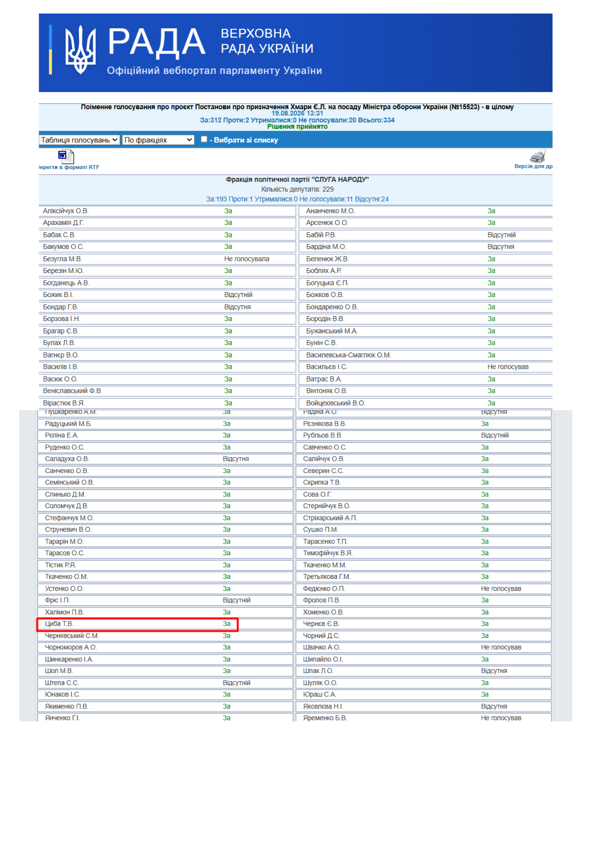The image size is (614, 868).
Task: Select deputy name 'Василевська-Смаглюк О.М.'
Action: 348,355
